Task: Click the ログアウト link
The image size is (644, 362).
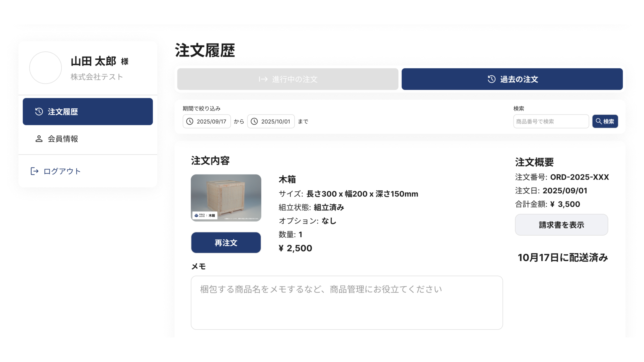Action: pos(62,171)
